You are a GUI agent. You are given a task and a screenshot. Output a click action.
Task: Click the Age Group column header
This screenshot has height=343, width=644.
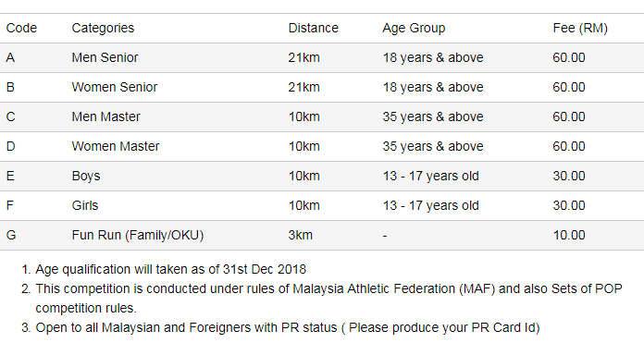414,28
